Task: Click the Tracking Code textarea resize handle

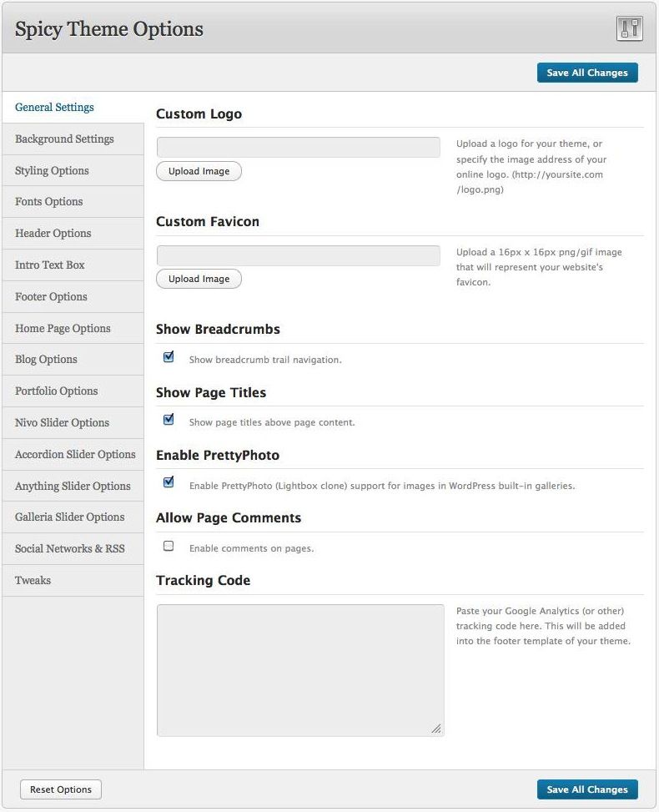Action: click(436, 729)
